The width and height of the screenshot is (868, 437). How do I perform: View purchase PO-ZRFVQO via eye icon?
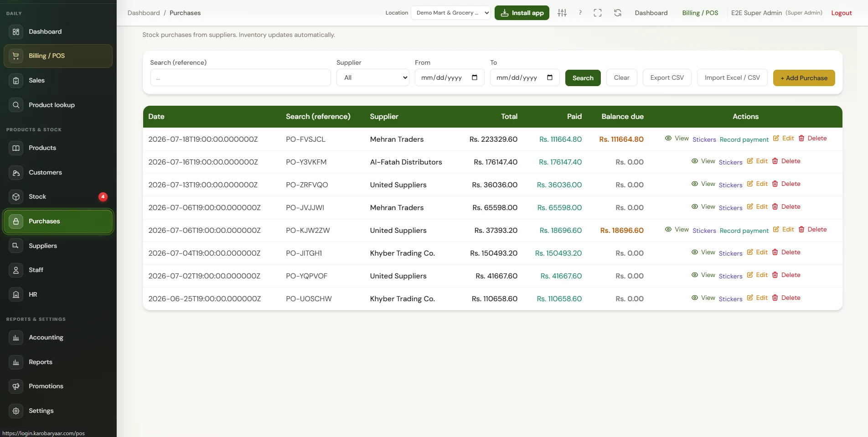coord(695,184)
